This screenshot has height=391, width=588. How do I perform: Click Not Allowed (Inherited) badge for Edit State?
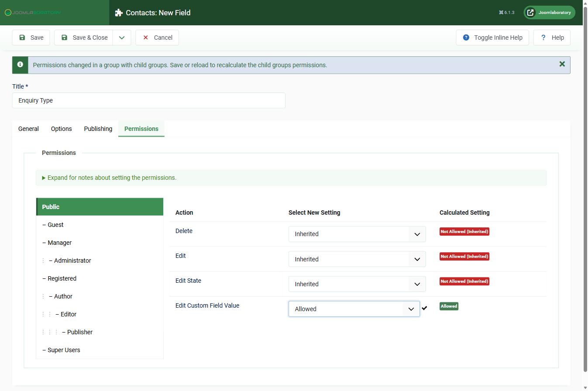464,281
